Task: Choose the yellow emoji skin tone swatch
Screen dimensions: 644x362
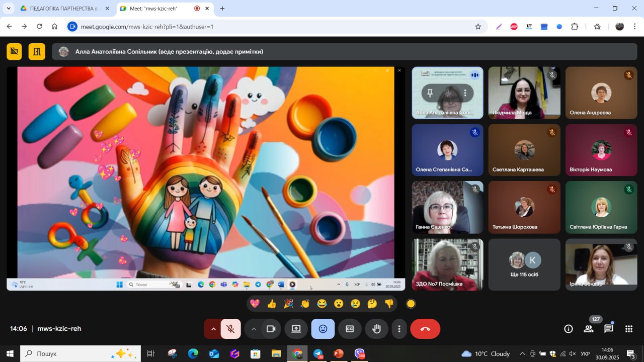Action: (x=411, y=304)
